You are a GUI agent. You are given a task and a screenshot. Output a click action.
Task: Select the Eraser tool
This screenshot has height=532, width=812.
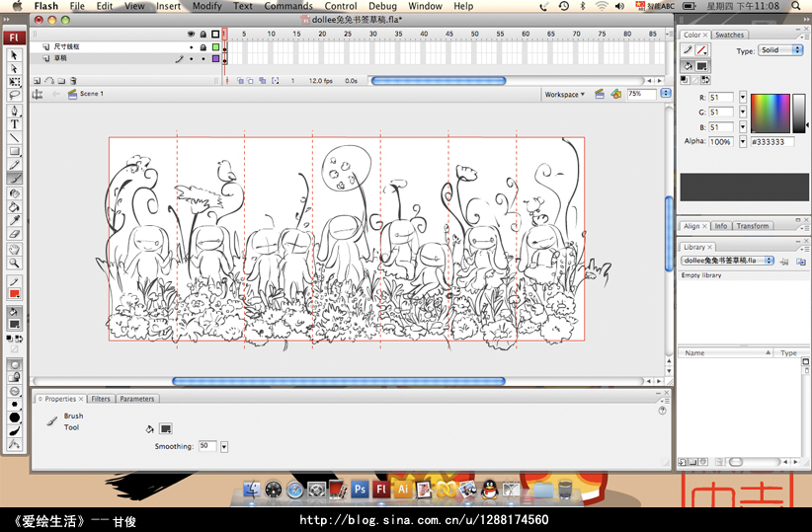[x=14, y=235]
